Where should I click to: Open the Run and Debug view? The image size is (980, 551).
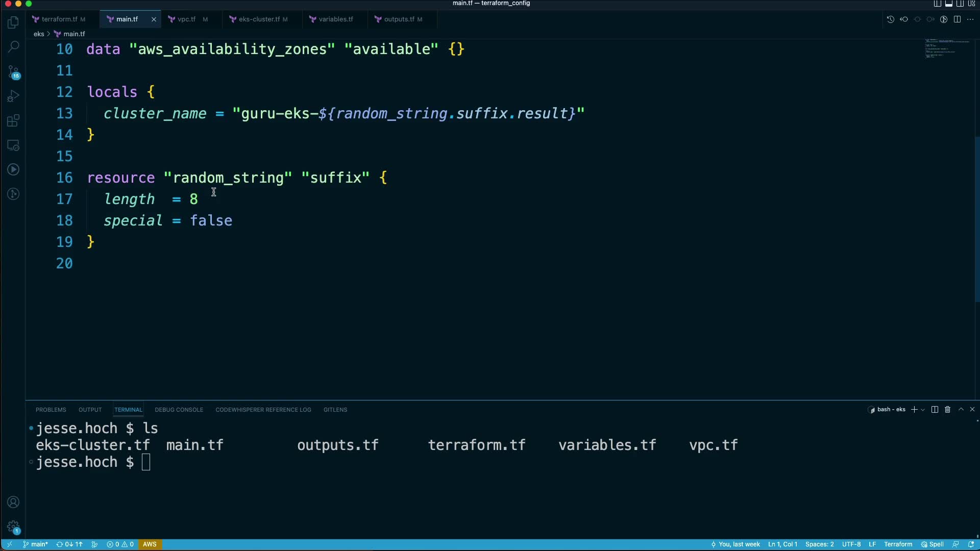13,96
